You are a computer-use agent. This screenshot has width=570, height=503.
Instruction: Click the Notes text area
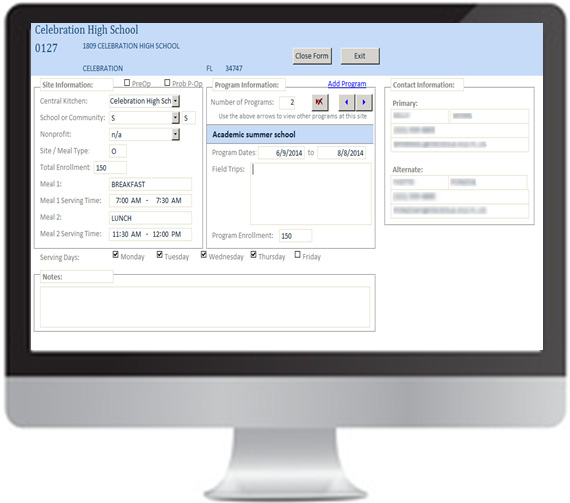click(x=205, y=307)
